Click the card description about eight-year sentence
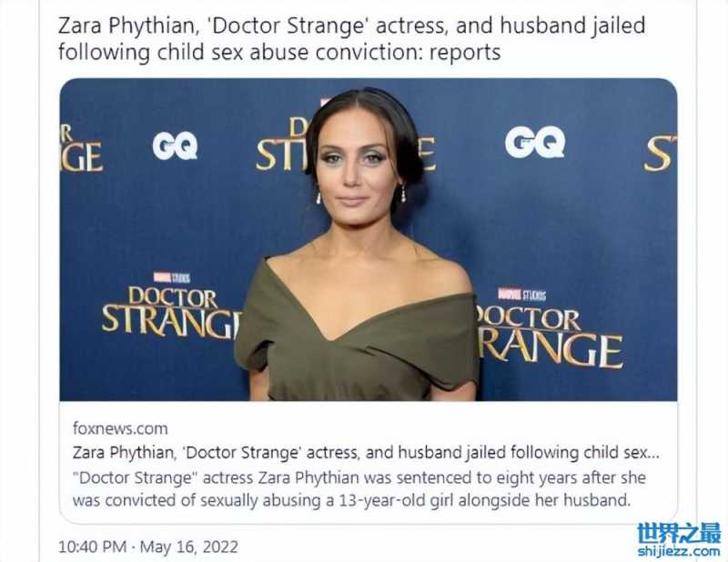The image size is (728, 562). (x=359, y=489)
